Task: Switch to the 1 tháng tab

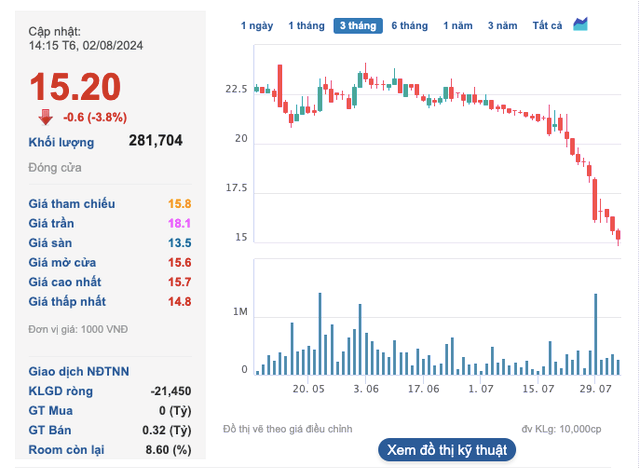Action: coord(306,25)
